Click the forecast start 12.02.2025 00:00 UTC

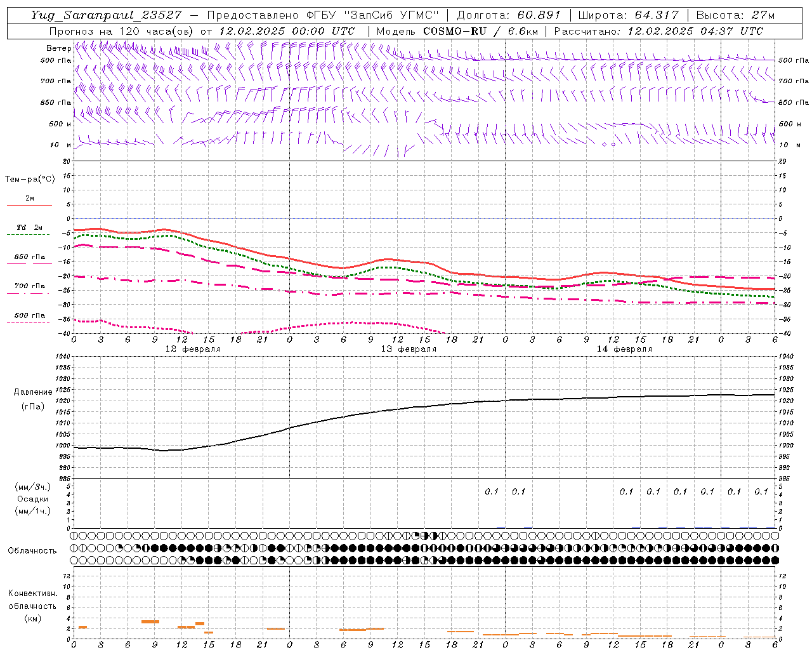pyautogui.click(x=286, y=31)
